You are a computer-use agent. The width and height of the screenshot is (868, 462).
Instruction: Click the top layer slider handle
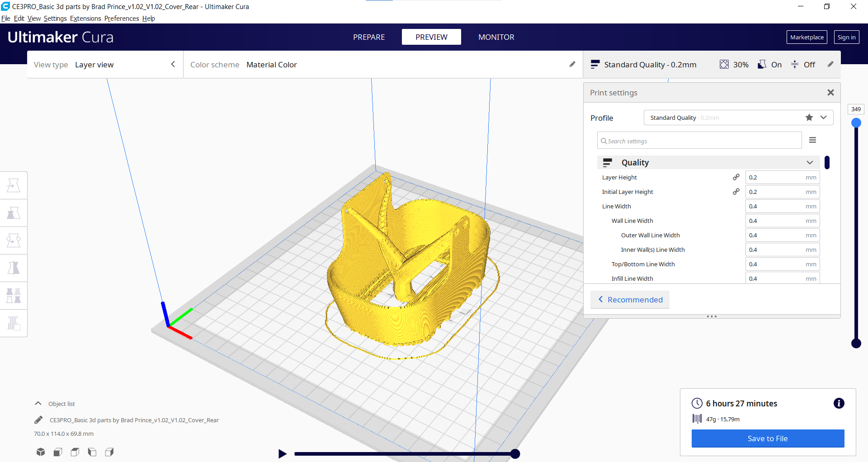856,123
